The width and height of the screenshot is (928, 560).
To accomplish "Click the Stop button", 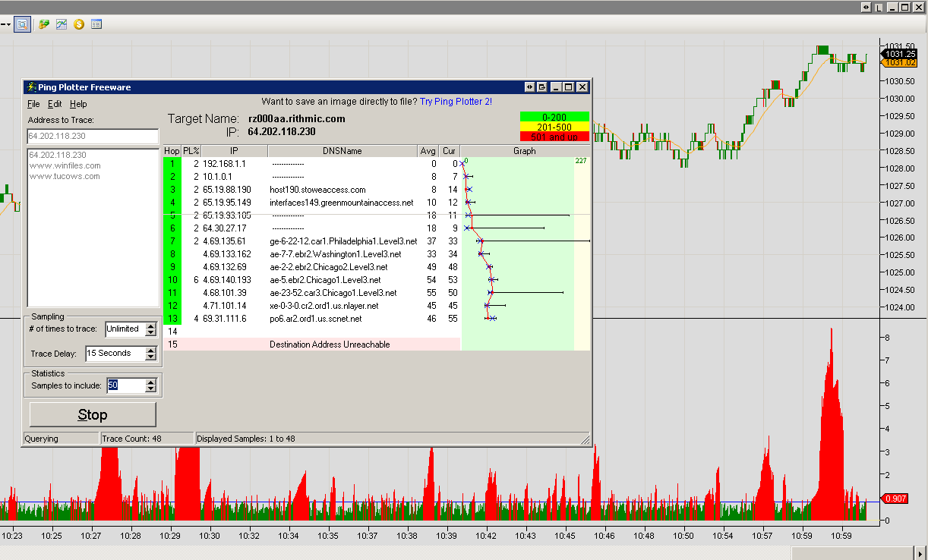I will tap(93, 414).
